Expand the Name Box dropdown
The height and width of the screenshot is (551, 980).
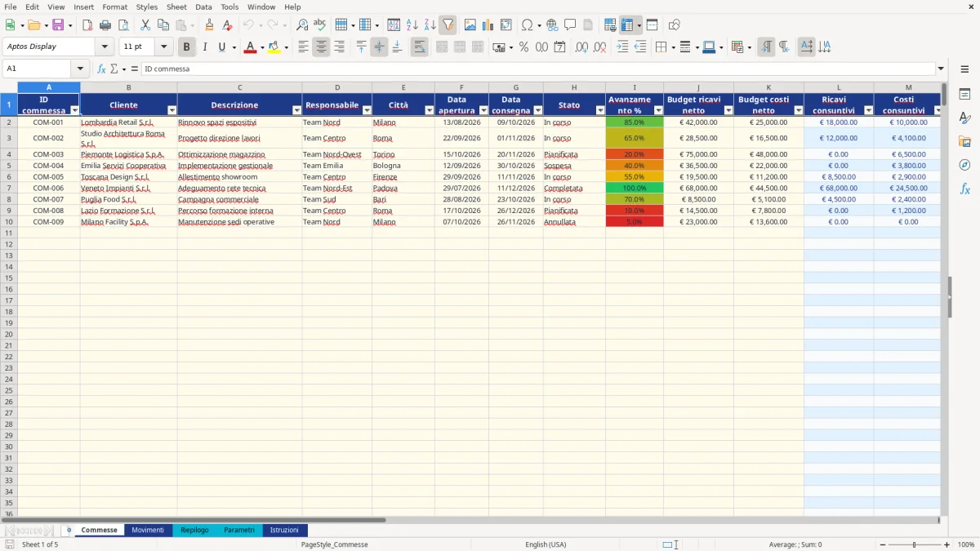(x=80, y=69)
